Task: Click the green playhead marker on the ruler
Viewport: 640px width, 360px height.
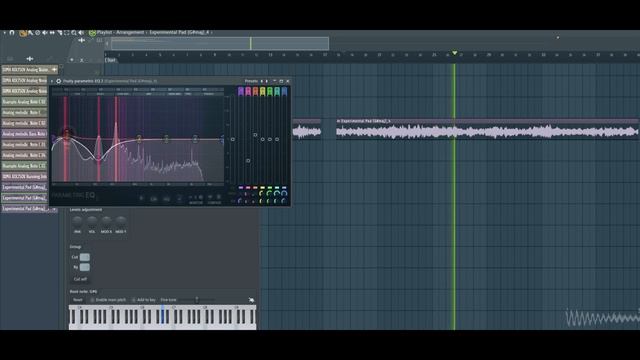Action: [x=454, y=53]
